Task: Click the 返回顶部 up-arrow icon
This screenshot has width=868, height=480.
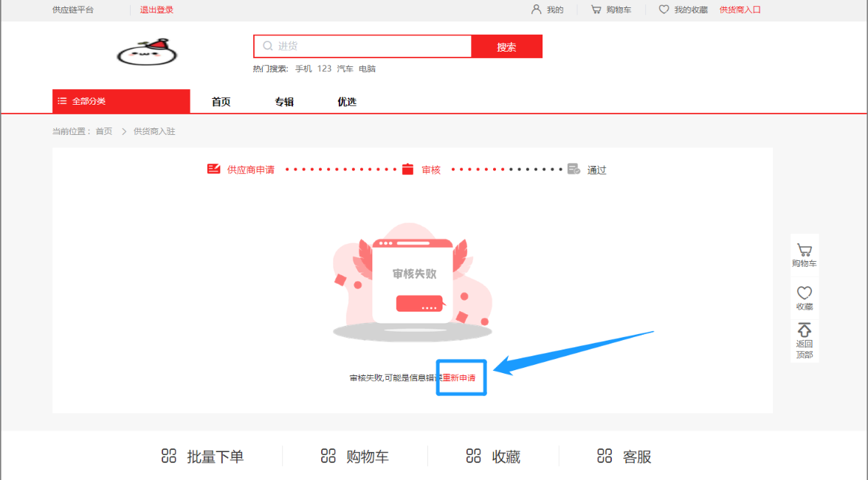Action: [804, 330]
